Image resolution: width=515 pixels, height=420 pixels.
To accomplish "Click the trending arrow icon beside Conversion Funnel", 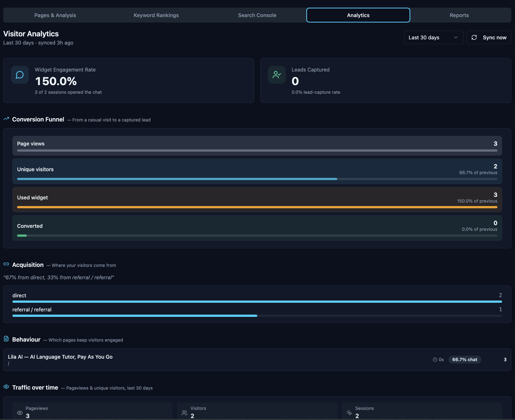I will coord(6,119).
